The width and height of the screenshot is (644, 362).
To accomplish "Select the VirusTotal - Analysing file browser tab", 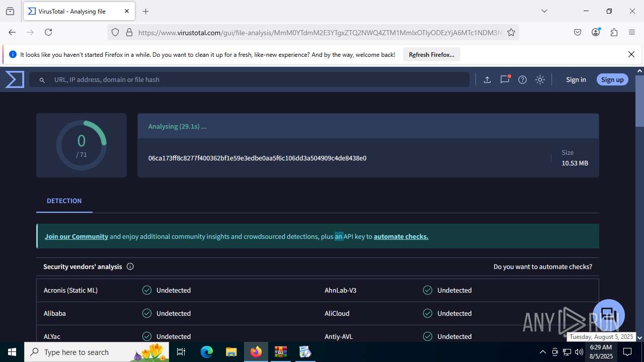I will click(79, 11).
